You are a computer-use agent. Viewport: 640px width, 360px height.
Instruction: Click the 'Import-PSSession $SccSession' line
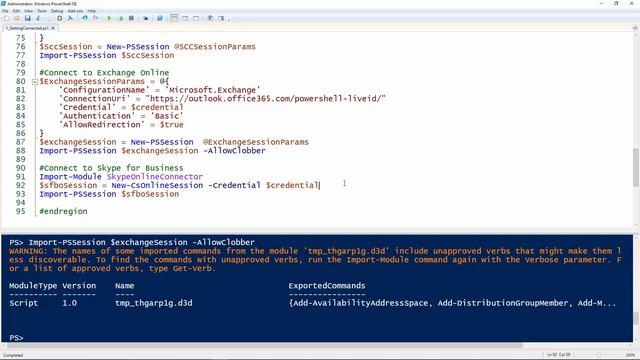(107, 56)
